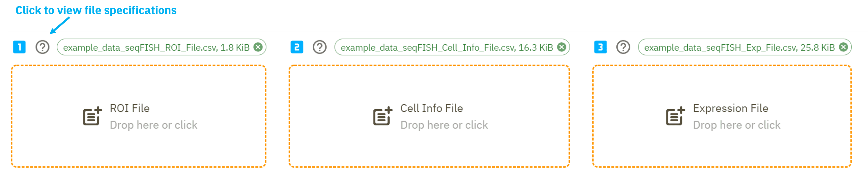Image resolution: width=868 pixels, height=183 pixels.
Task: Select the example_data_seqFISH_Cell_Info_File.csv chip
Action: (x=452, y=47)
